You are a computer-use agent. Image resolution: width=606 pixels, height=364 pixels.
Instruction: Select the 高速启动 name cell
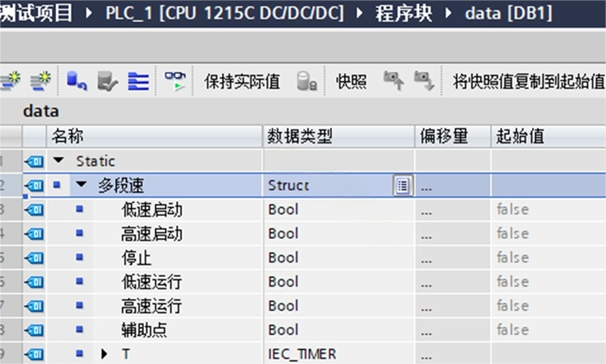pyautogui.click(x=151, y=234)
